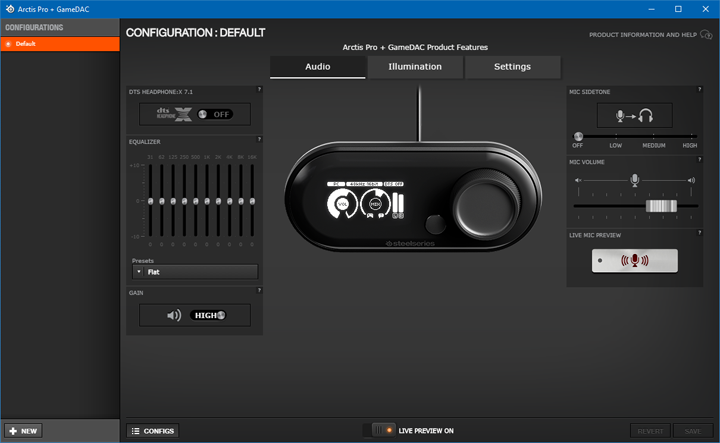Toggle DTS Headphone:X surround switch
720x443 pixels.
[x=214, y=114]
